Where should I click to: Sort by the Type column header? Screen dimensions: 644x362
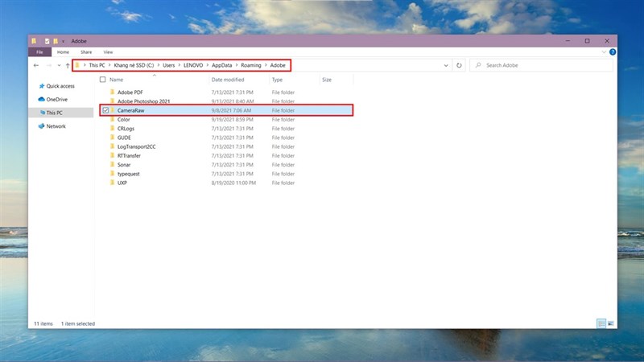(277, 80)
